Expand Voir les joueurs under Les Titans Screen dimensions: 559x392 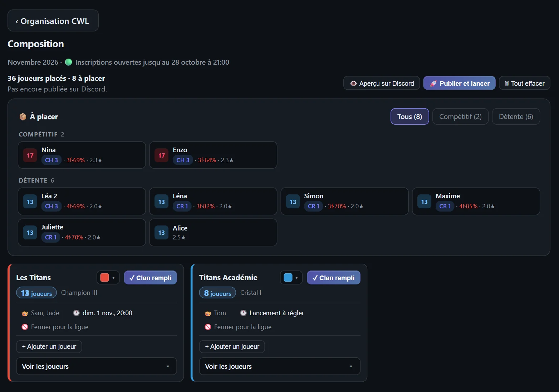click(97, 366)
